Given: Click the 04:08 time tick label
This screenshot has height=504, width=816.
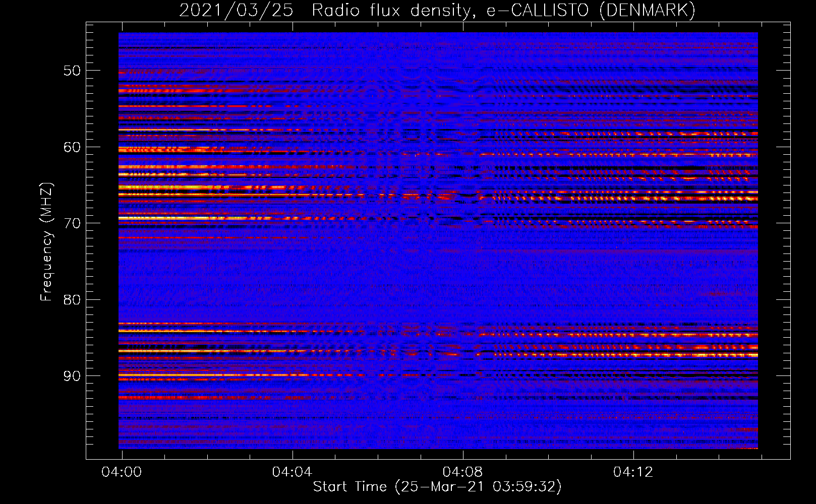Looking at the screenshot, I should pyautogui.click(x=462, y=472).
